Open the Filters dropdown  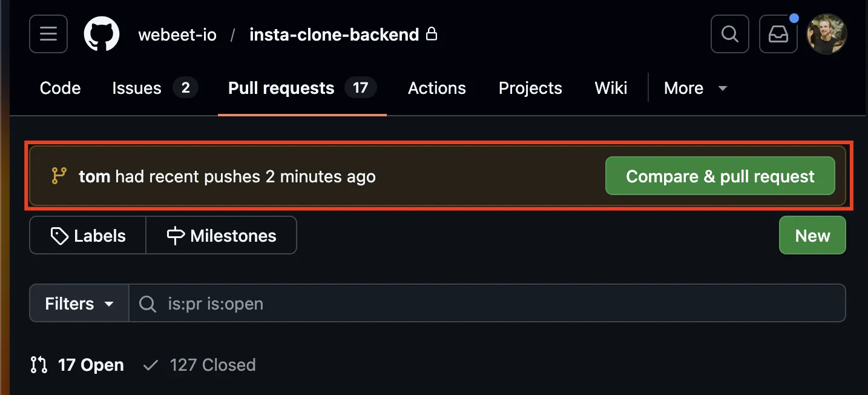click(78, 303)
